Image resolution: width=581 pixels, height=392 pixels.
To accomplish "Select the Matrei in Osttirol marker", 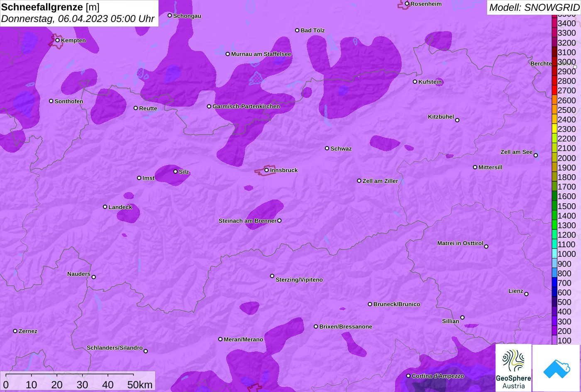I will (486, 246).
